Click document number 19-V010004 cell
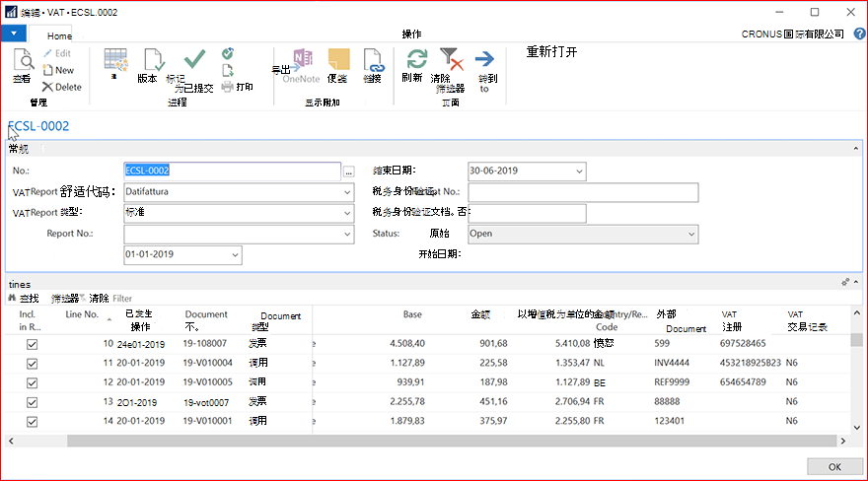This screenshot has width=868, height=481. [x=207, y=363]
